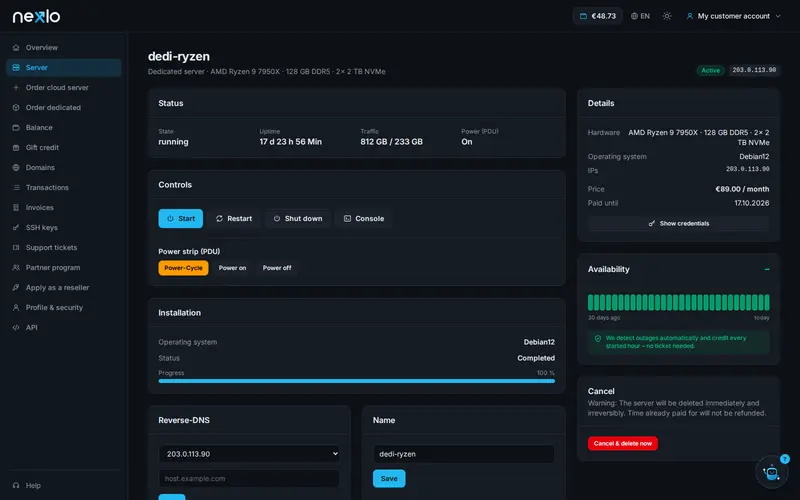Click the Domains globe sidebar icon

point(16,167)
